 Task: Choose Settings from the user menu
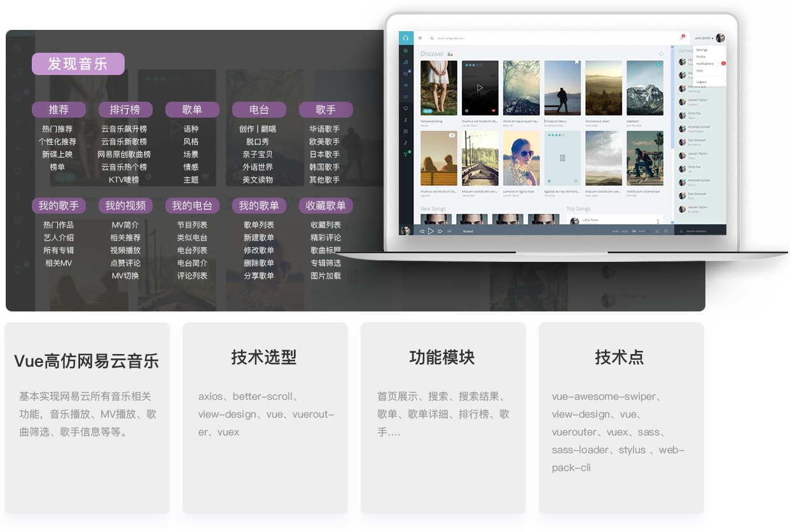[702, 50]
